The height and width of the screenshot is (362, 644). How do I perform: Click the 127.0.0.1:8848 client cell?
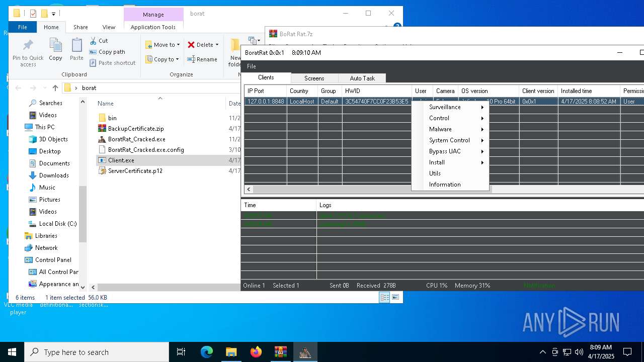click(266, 102)
